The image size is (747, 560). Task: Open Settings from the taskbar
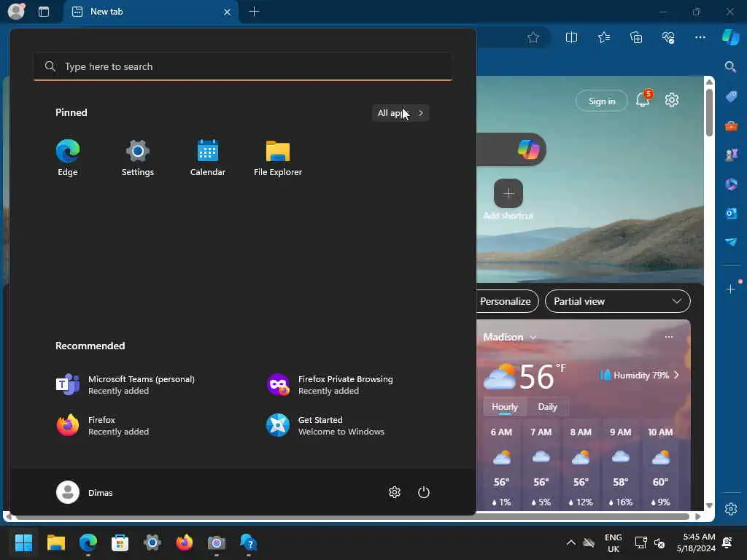click(x=152, y=542)
